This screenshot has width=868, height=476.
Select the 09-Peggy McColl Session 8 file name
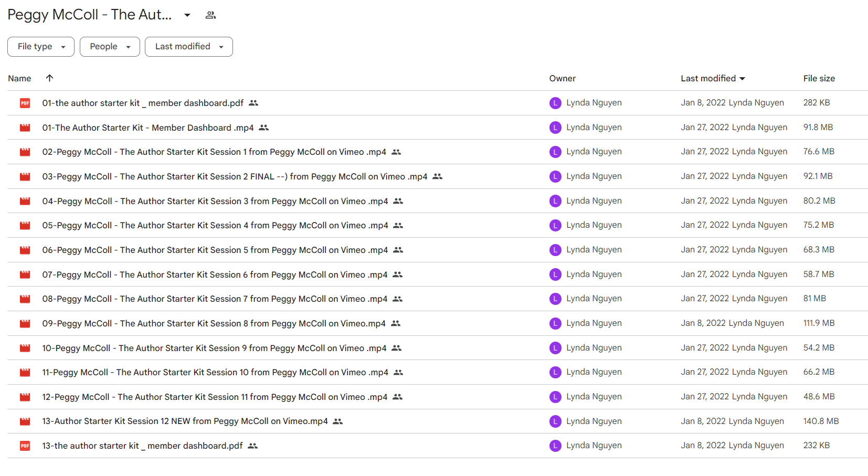point(214,323)
